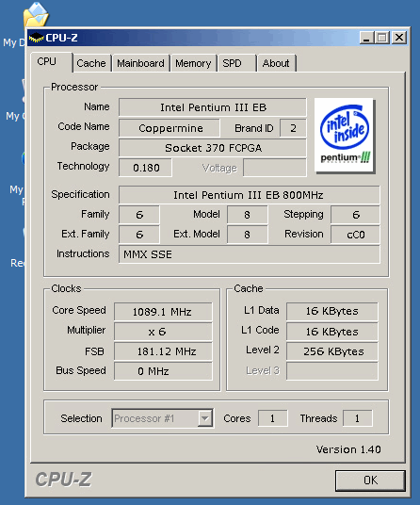Maximize the CPU-Z window
The height and width of the screenshot is (505, 420).
coord(382,38)
